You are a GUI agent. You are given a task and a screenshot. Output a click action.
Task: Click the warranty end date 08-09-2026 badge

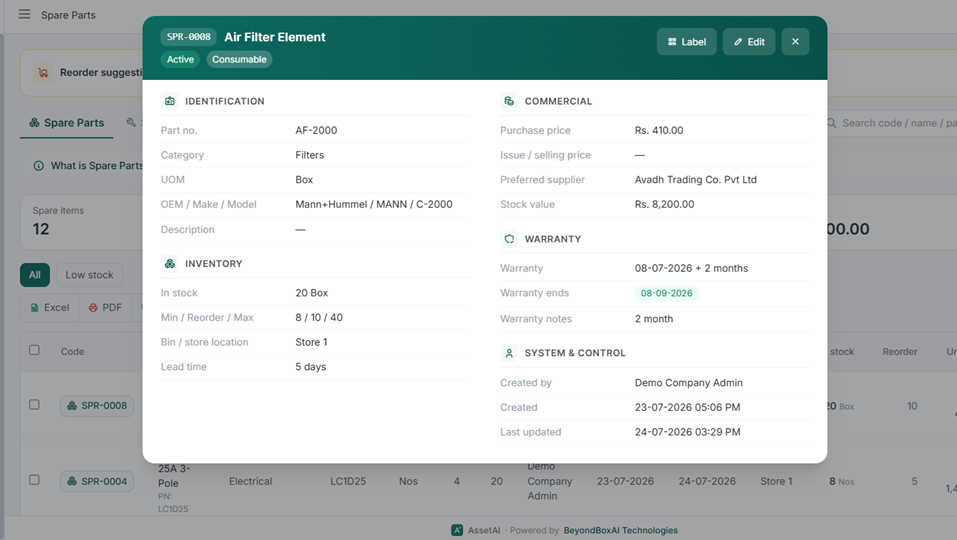[x=666, y=293]
